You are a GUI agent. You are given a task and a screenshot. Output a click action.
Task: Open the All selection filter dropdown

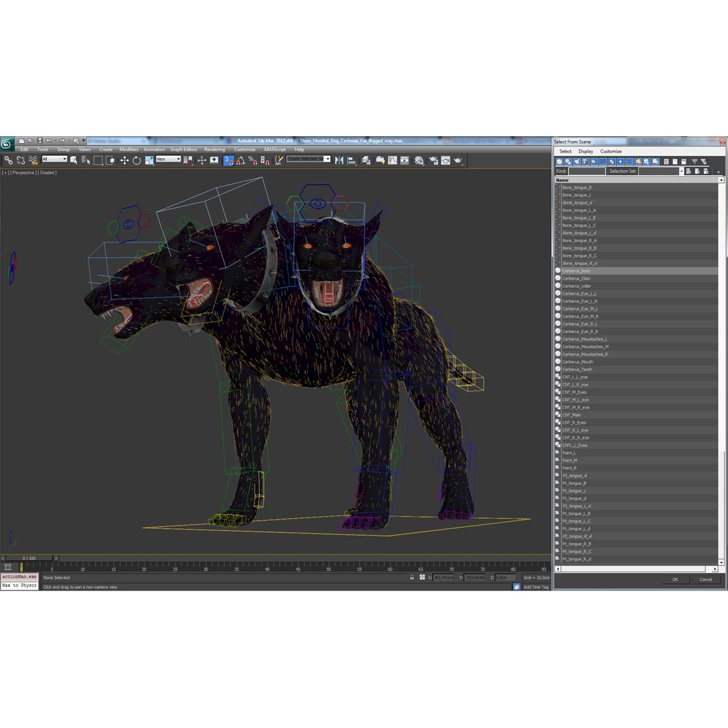point(55,159)
